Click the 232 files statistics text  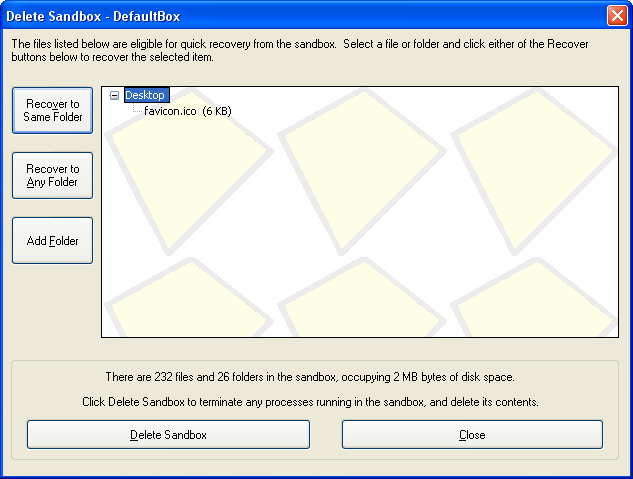[x=310, y=377]
